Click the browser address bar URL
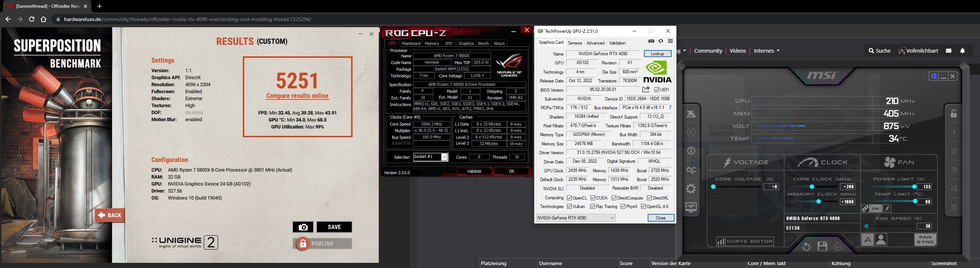 point(188,19)
